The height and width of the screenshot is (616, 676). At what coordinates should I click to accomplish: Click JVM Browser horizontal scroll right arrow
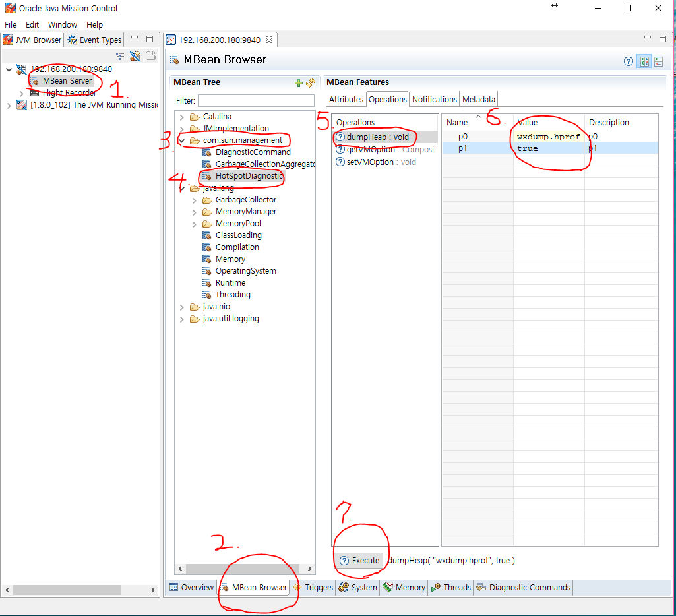coord(152,590)
